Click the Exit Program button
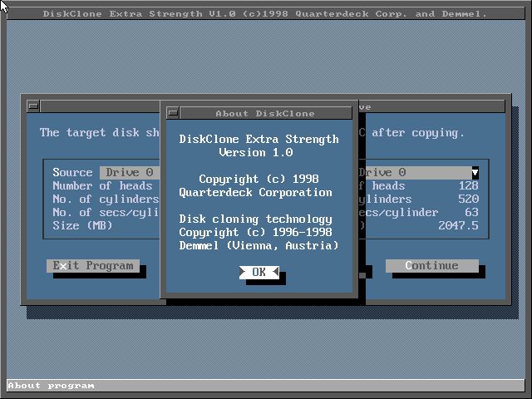Image resolution: width=532 pixels, height=399 pixels. pos(93,266)
